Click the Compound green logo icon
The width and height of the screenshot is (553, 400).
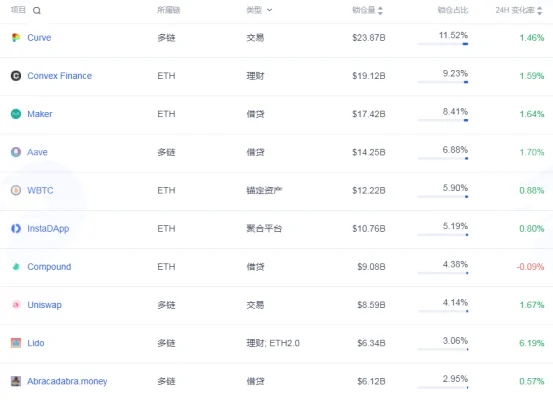point(16,267)
